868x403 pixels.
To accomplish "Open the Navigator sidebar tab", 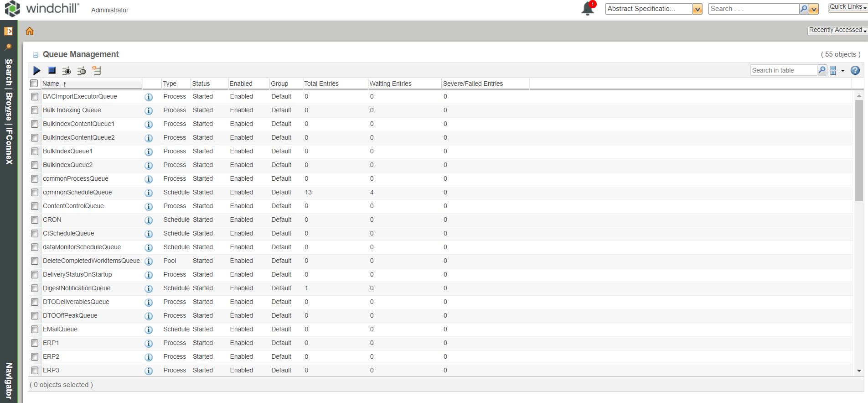I will tap(9, 381).
